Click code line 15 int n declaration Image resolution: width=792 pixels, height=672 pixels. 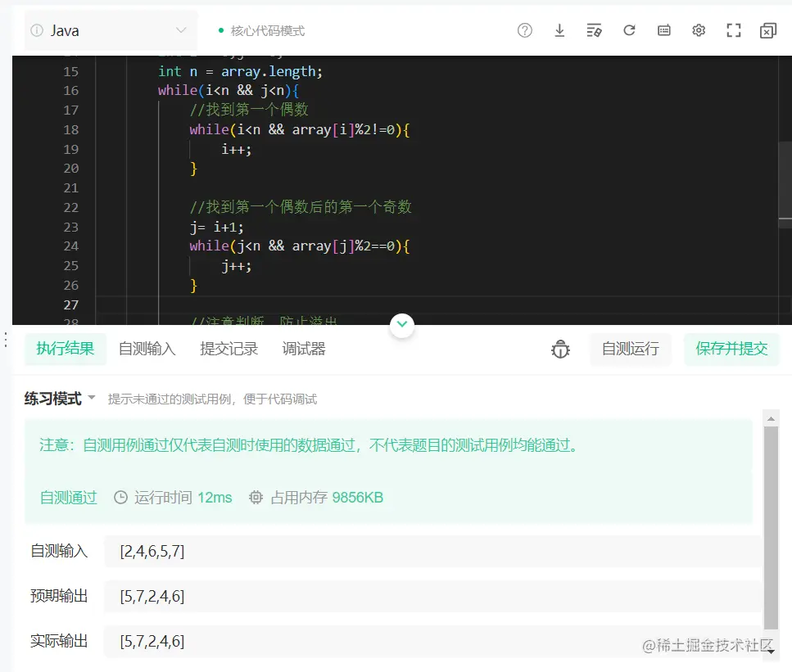click(240, 72)
